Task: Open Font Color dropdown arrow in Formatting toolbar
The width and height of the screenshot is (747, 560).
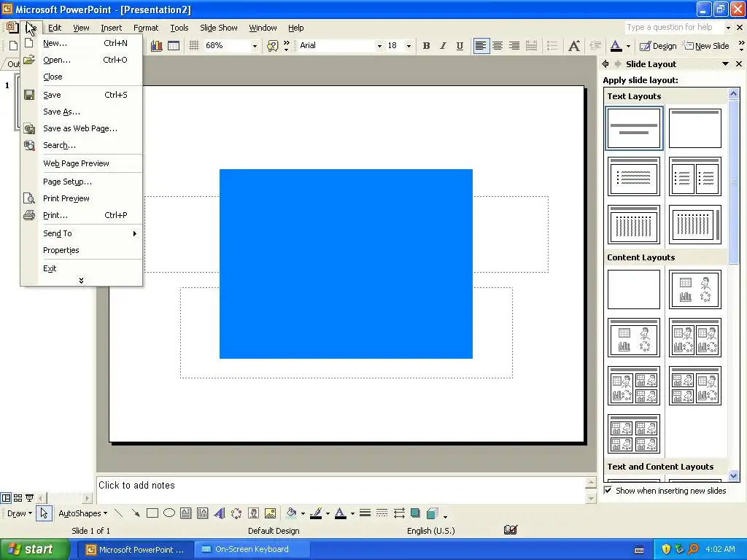Action: [628, 46]
